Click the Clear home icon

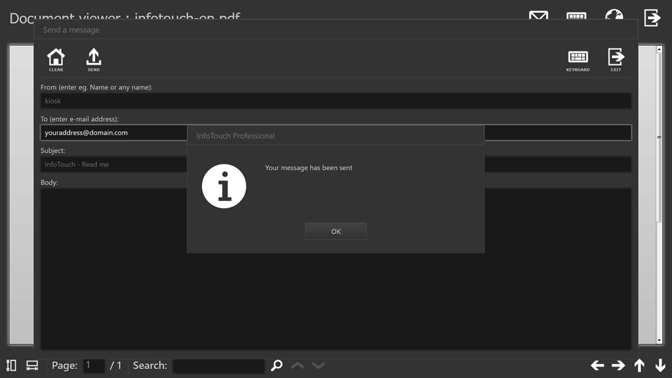click(56, 60)
